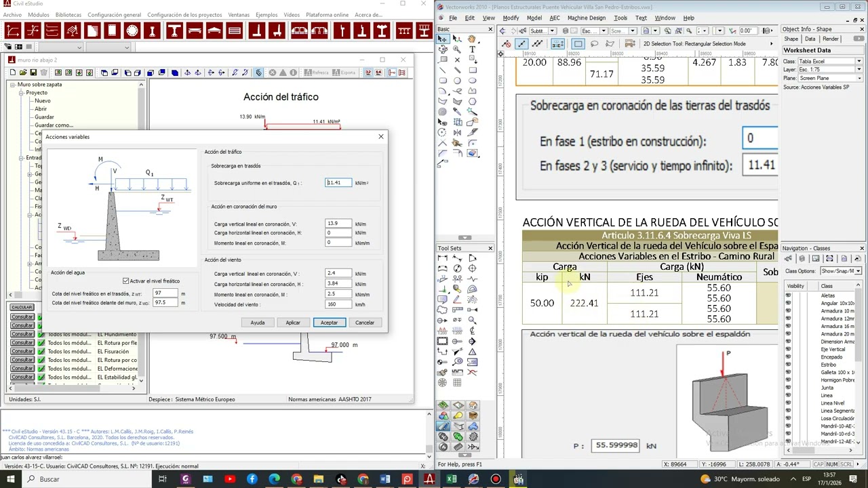Click the Ayuda button in Acciones variables
The width and height of the screenshot is (868, 488).
(258, 323)
